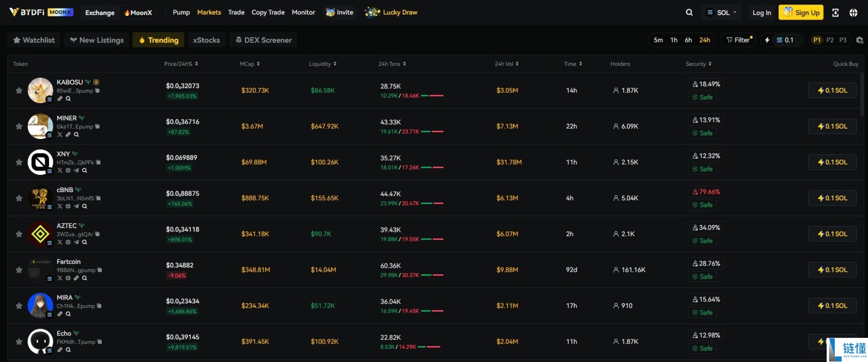Open Fartcoin's pump pill icon

click(x=76, y=278)
